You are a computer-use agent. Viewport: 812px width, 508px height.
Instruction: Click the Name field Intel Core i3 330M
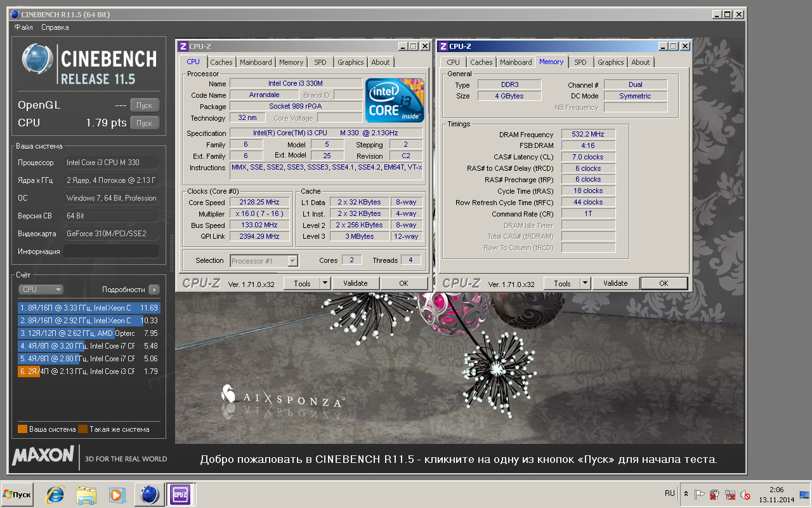(296, 83)
